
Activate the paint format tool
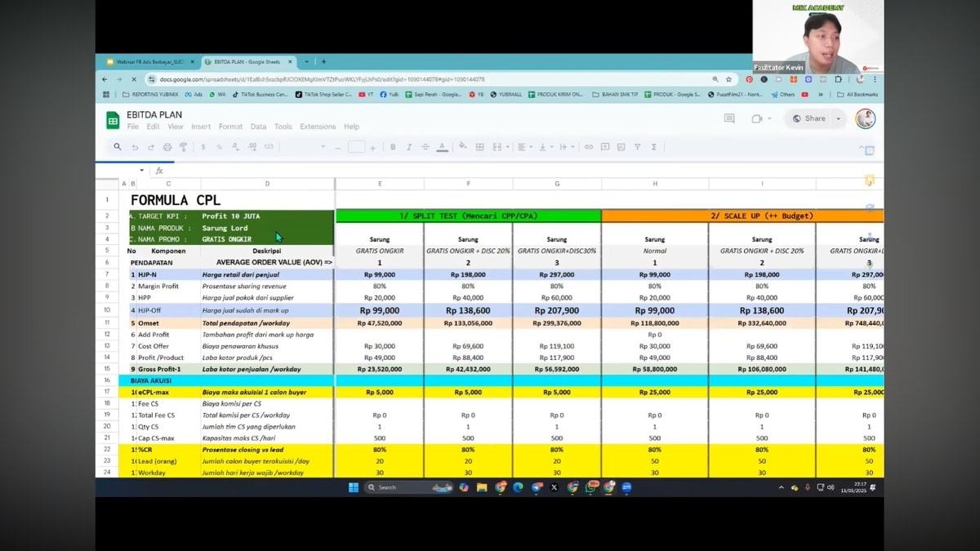click(183, 147)
